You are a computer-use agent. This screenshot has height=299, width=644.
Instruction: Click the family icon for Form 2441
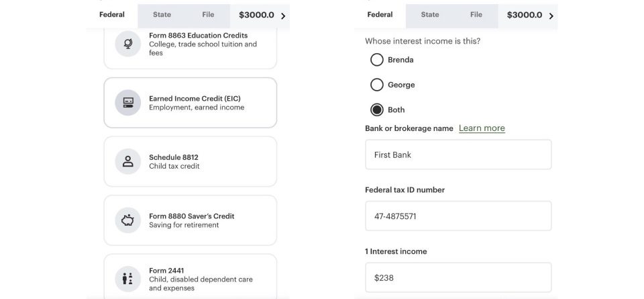pos(127,279)
